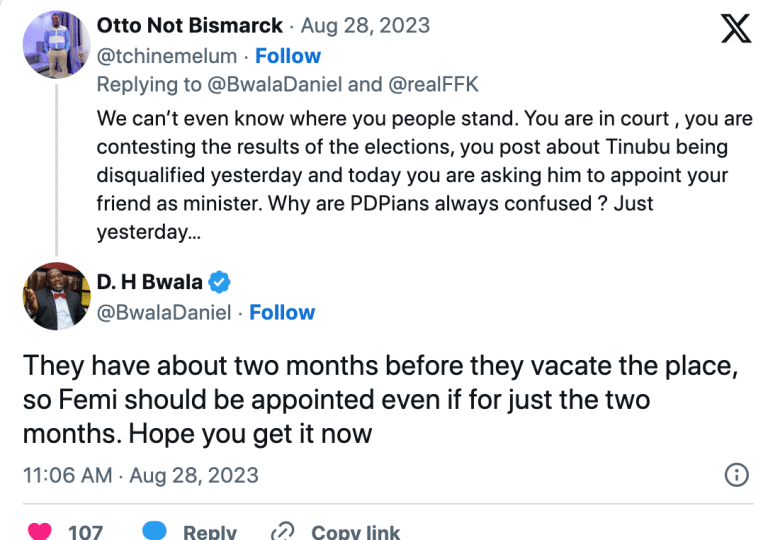768x540 pixels.
Task: Open the @tchinemelum handle link
Action: [x=167, y=56]
